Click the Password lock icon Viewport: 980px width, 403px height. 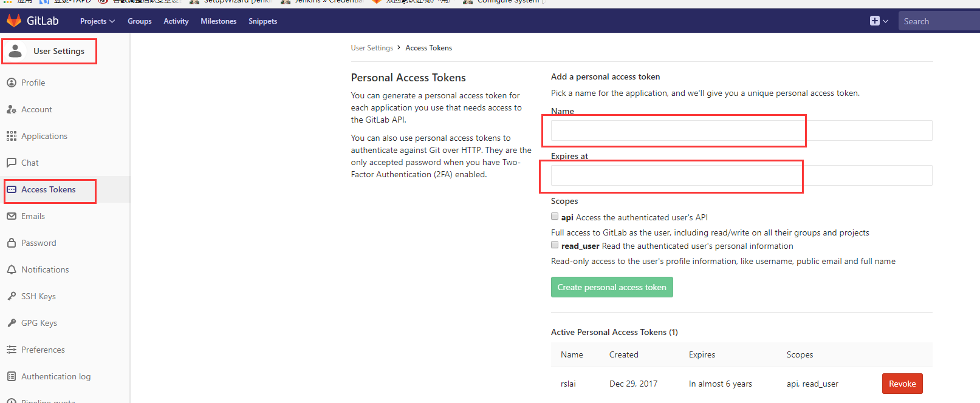pos(12,243)
